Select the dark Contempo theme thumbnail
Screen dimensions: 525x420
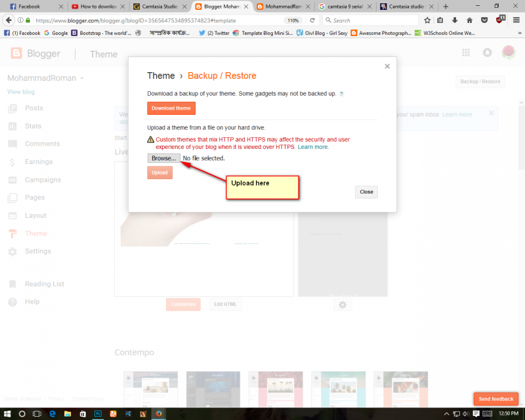click(213, 388)
